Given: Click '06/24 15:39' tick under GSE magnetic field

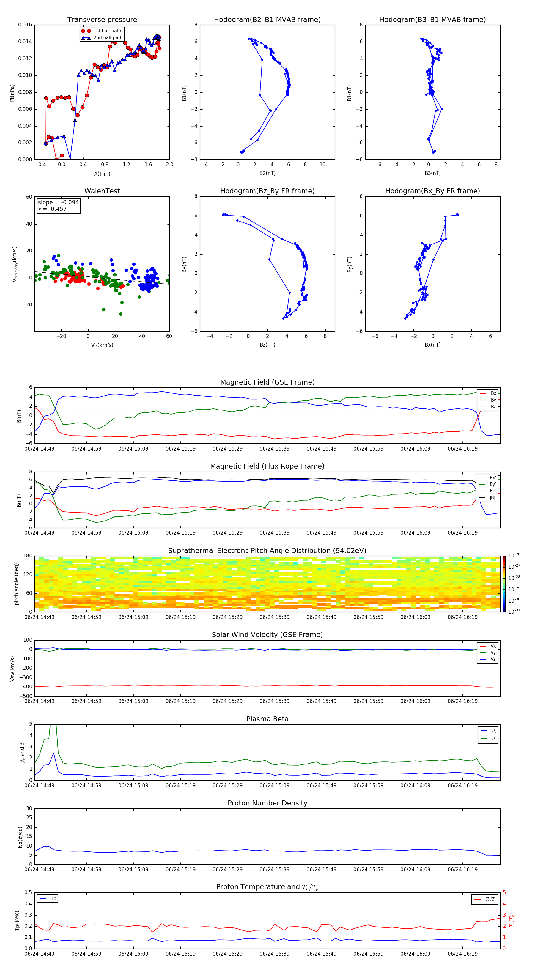Looking at the screenshot, I should point(274,449).
